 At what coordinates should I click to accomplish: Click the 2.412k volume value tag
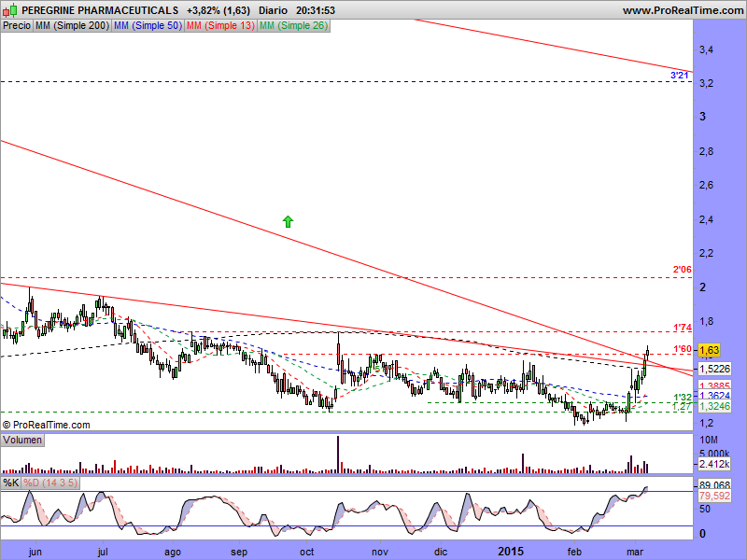coord(714,464)
